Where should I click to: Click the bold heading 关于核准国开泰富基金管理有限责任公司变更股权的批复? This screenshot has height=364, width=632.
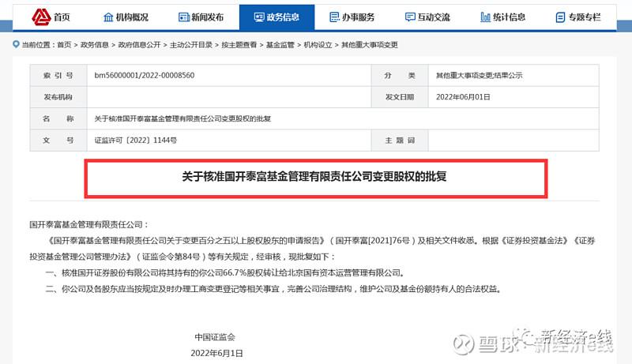[x=314, y=177]
